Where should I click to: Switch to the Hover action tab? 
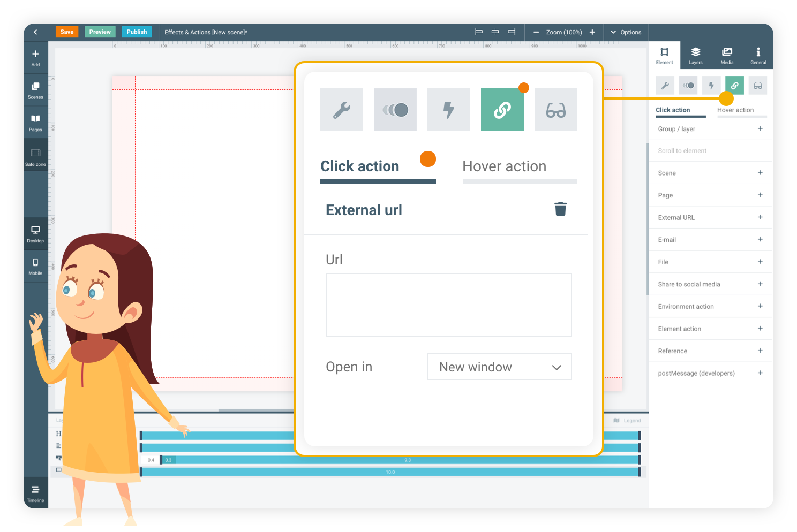pos(505,166)
